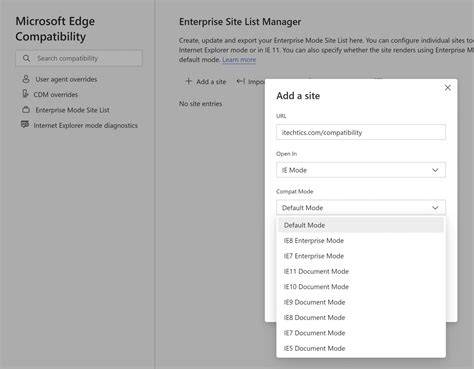Click the Import arrow icon in the toolbar
Image resolution: width=474 pixels, height=369 pixels.
241,81
